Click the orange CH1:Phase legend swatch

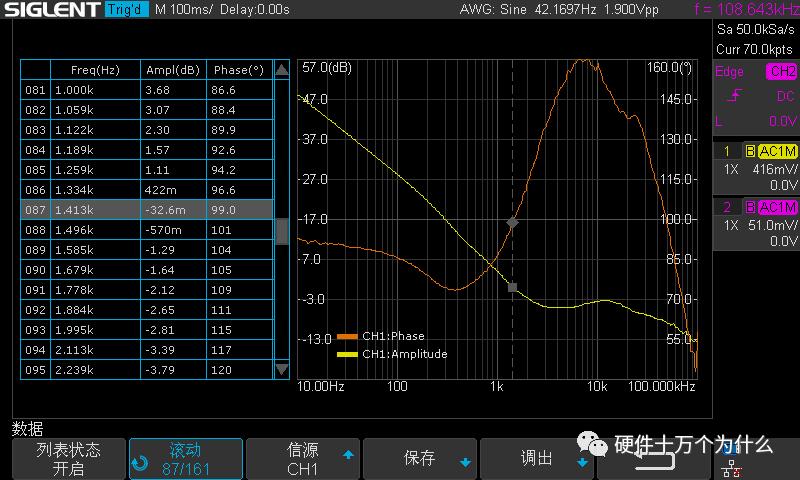coord(347,336)
